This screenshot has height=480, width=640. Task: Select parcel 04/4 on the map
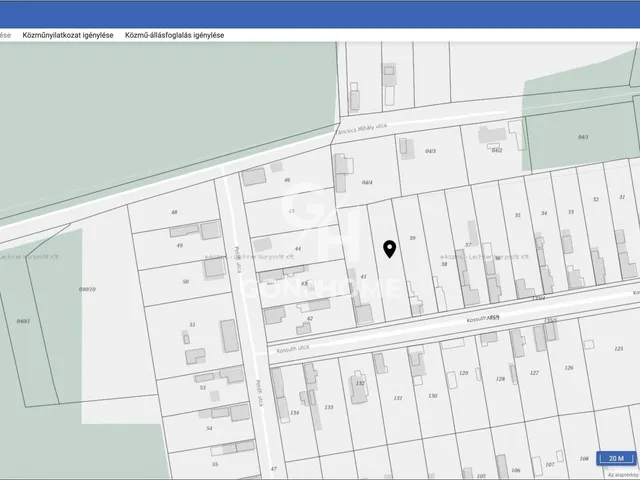coord(367,182)
